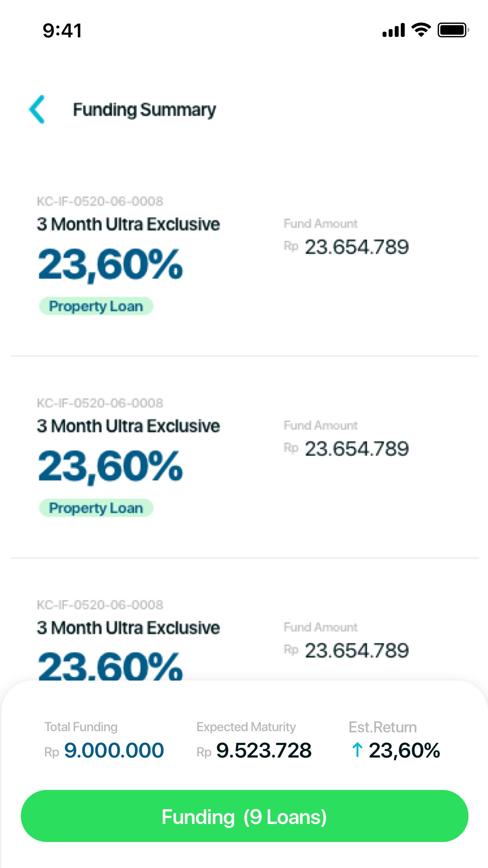
Task: Tap the 9:41 clock in status bar
Action: (x=62, y=30)
